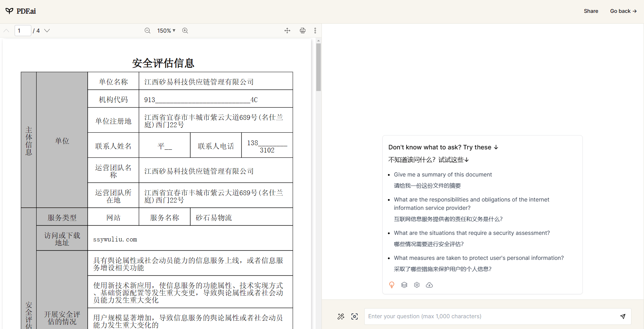This screenshot has width=644, height=329.
Task: Select the magic wand prompt icon
Action: [x=341, y=316]
